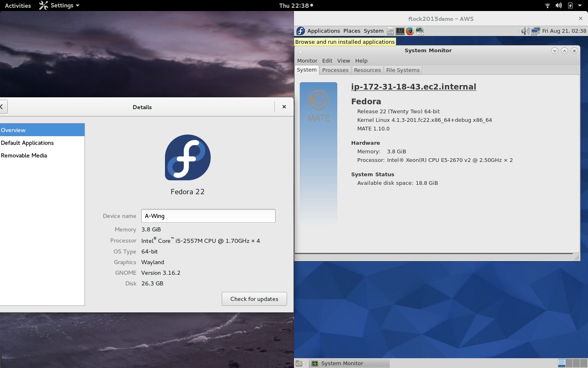Launch Firefox from the MATE panel
This screenshot has height=368, width=588.
tap(410, 31)
